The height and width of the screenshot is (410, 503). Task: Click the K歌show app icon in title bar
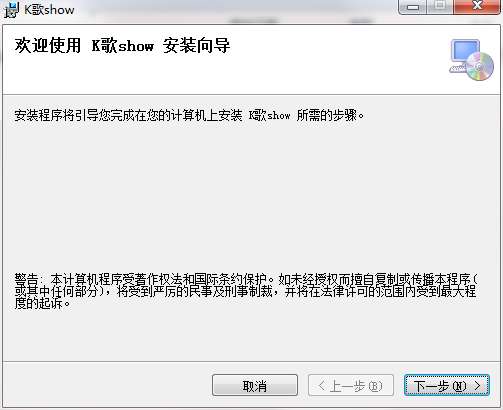coord(11,10)
